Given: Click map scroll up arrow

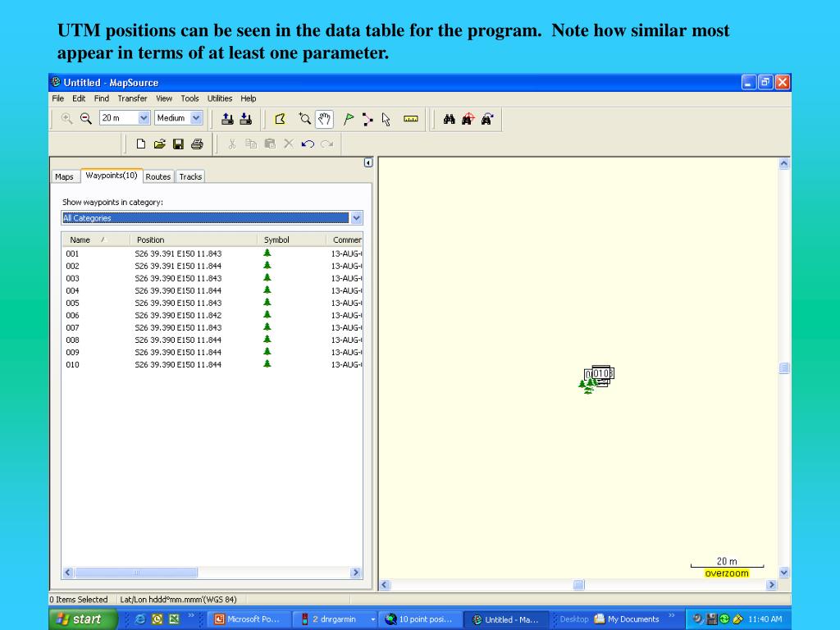Looking at the screenshot, I should (x=783, y=164).
